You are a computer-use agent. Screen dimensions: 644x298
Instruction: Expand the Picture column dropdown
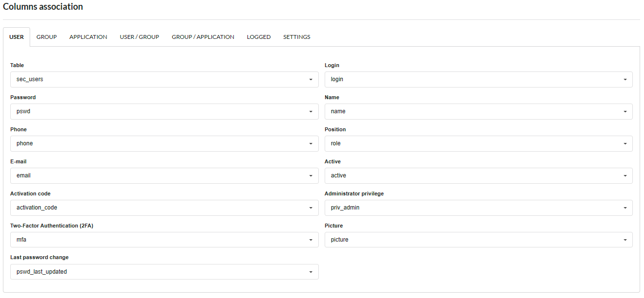click(x=478, y=240)
